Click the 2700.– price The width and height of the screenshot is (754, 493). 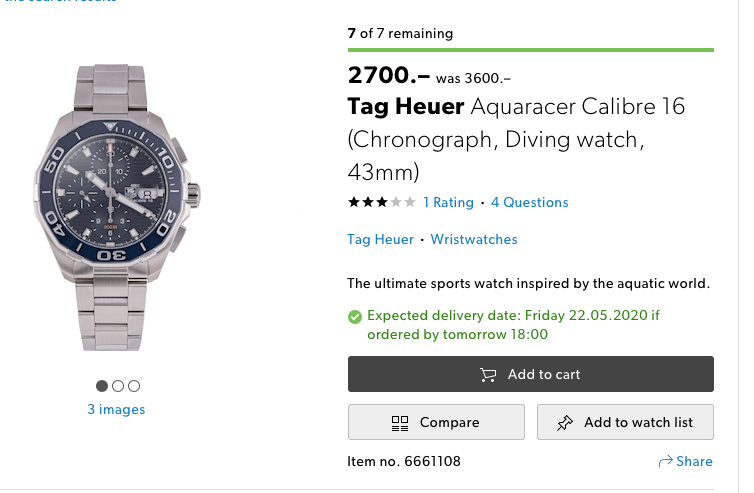pos(388,75)
